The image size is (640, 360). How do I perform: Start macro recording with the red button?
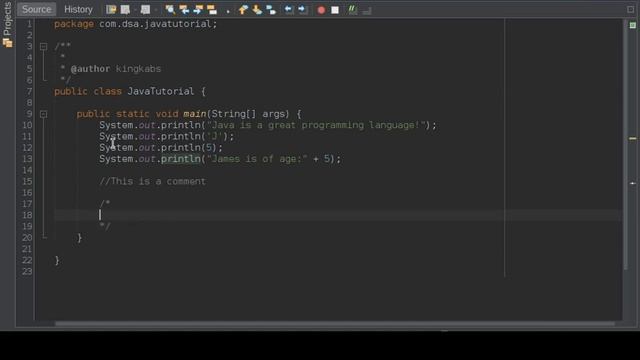pos(321,10)
